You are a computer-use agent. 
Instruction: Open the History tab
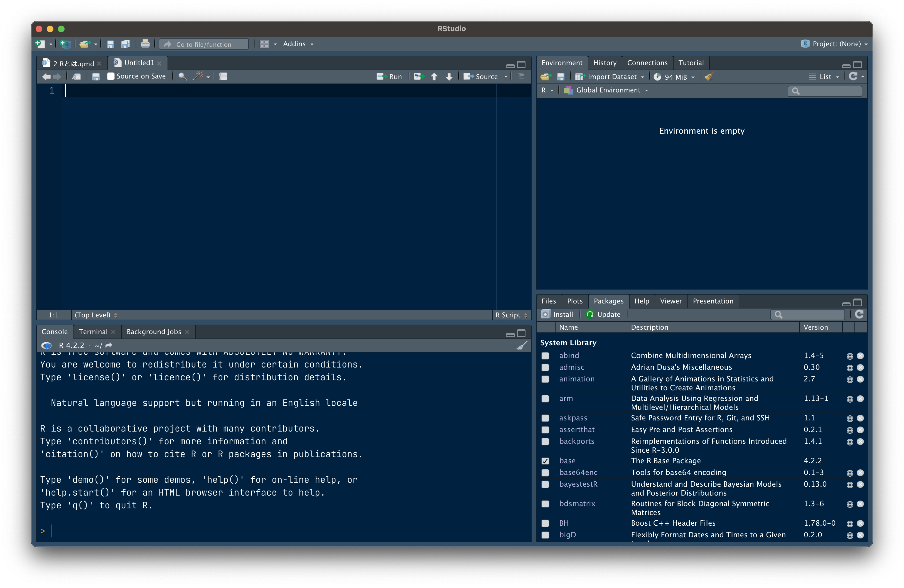coord(605,63)
